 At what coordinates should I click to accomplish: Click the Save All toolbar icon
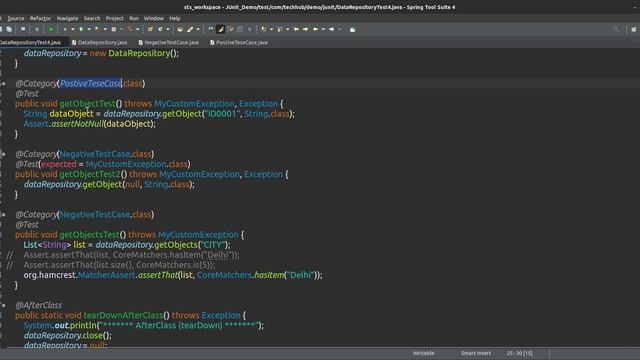click(x=9, y=29)
